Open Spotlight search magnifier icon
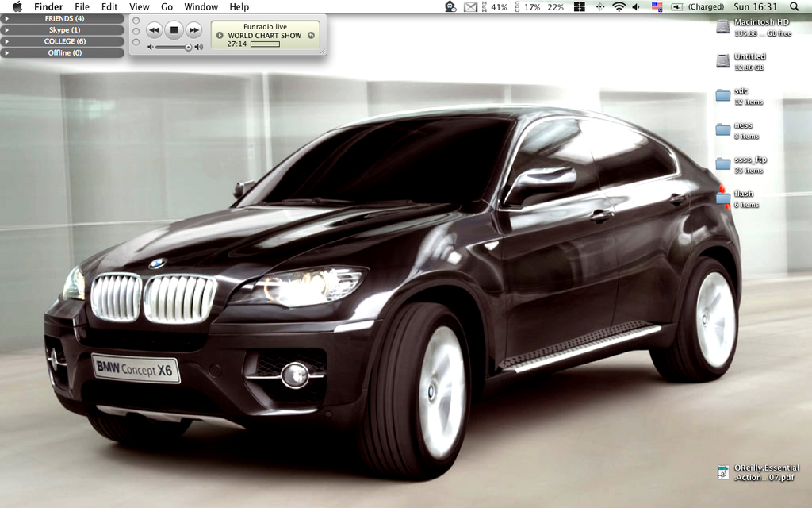 tap(795, 6)
